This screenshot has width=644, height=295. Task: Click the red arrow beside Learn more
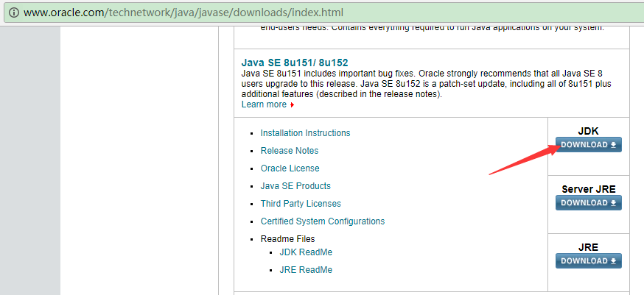pos(292,105)
